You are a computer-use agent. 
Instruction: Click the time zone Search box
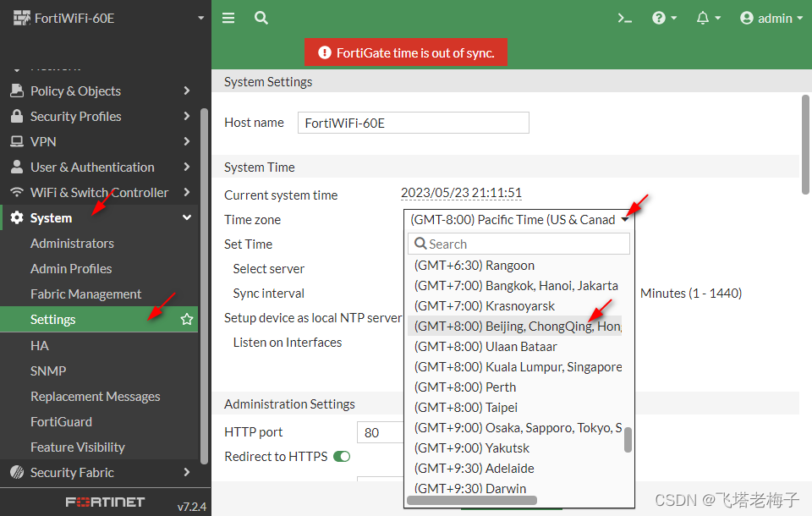[x=518, y=244]
